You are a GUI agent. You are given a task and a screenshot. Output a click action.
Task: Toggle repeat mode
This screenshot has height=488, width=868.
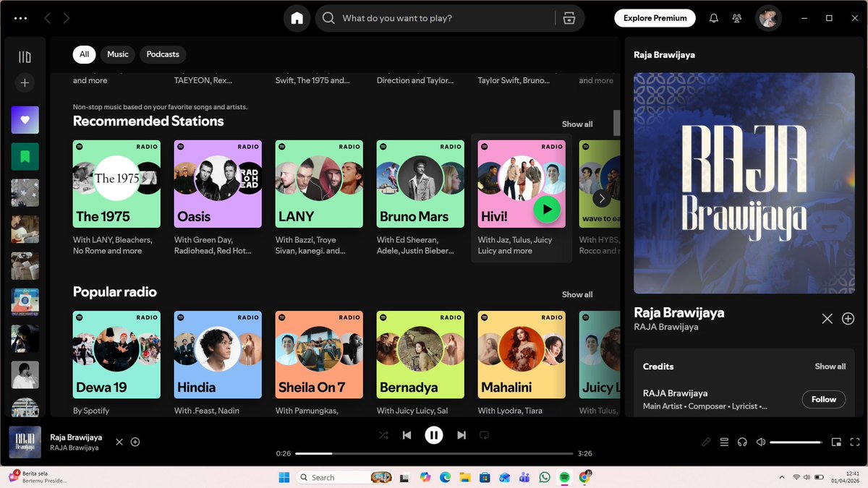[x=484, y=435]
